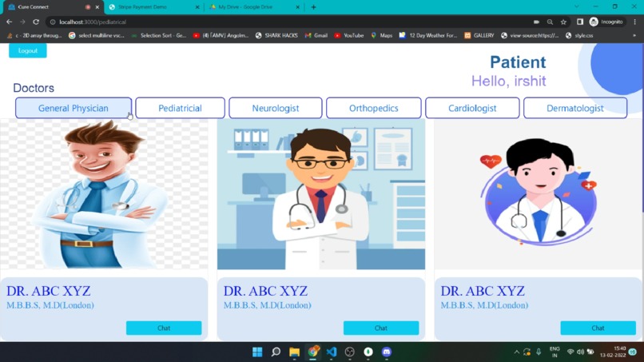Viewport: 644px width, 362px height.
Task: Click the spiky-haired cartoon doctor image
Action: tap(104, 194)
